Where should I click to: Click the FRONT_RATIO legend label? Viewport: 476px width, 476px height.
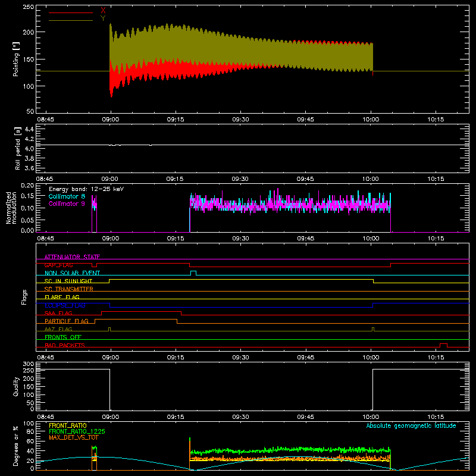pyautogui.click(x=68, y=425)
